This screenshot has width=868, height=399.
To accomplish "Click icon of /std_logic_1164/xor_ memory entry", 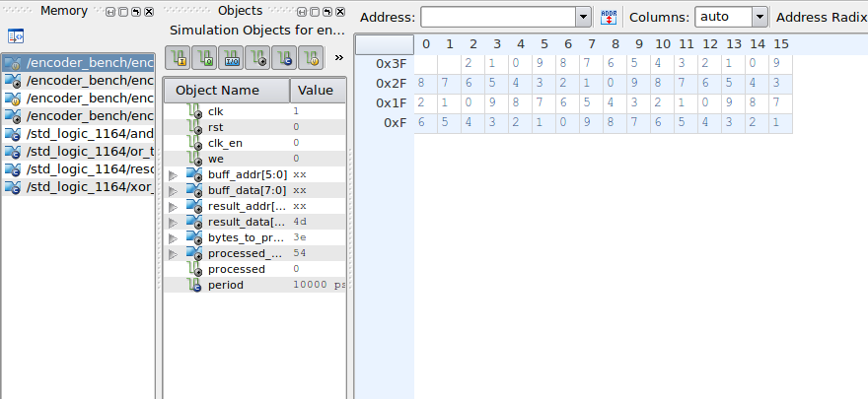I will click(13, 187).
